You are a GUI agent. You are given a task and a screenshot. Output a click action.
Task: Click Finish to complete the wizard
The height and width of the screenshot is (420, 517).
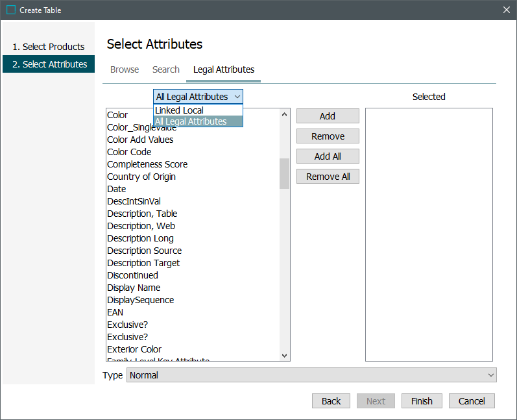coord(422,401)
